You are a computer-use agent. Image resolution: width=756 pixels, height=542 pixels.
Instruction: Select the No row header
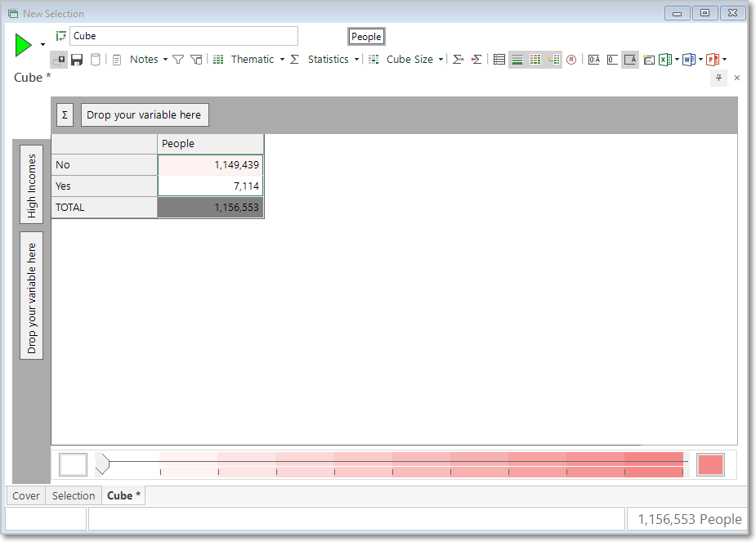[x=104, y=165]
